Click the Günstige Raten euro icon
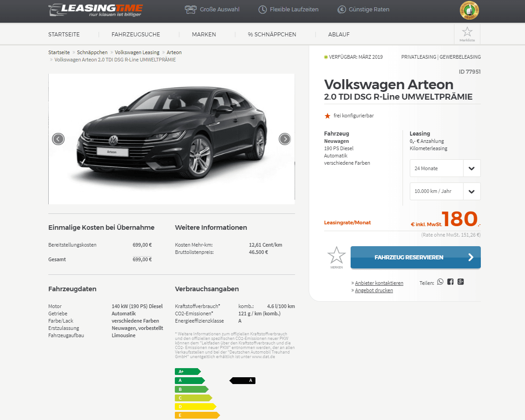The image size is (525, 420). tap(342, 10)
